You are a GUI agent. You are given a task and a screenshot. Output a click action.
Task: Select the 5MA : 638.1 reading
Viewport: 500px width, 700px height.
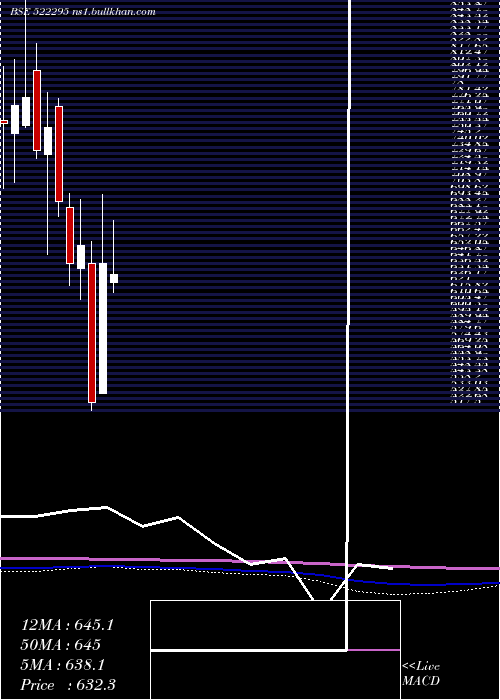pos(63,665)
